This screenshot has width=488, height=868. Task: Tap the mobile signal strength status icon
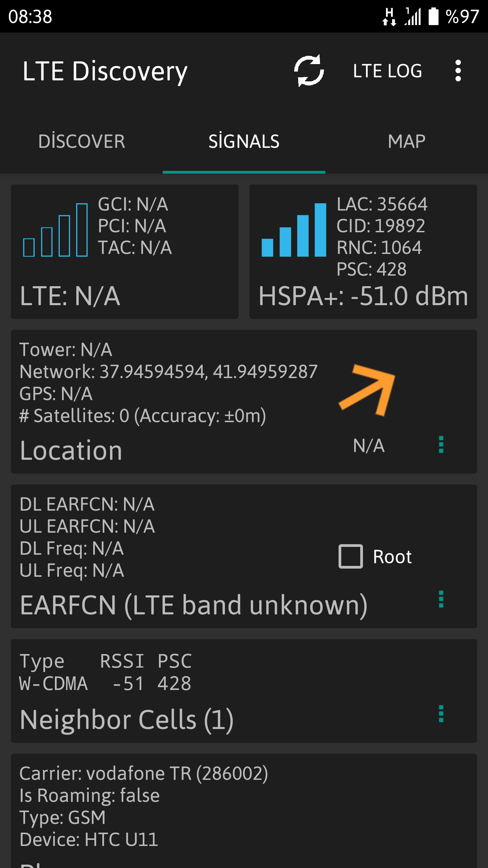[413, 16]
